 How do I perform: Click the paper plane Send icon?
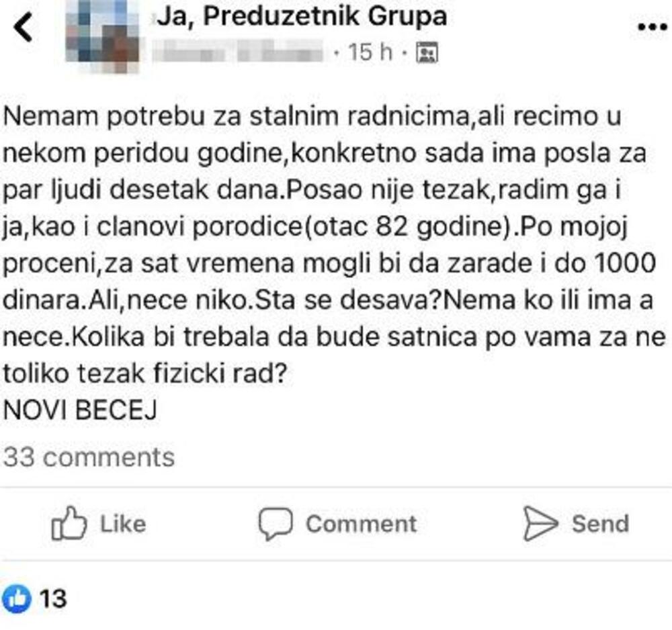541,524
